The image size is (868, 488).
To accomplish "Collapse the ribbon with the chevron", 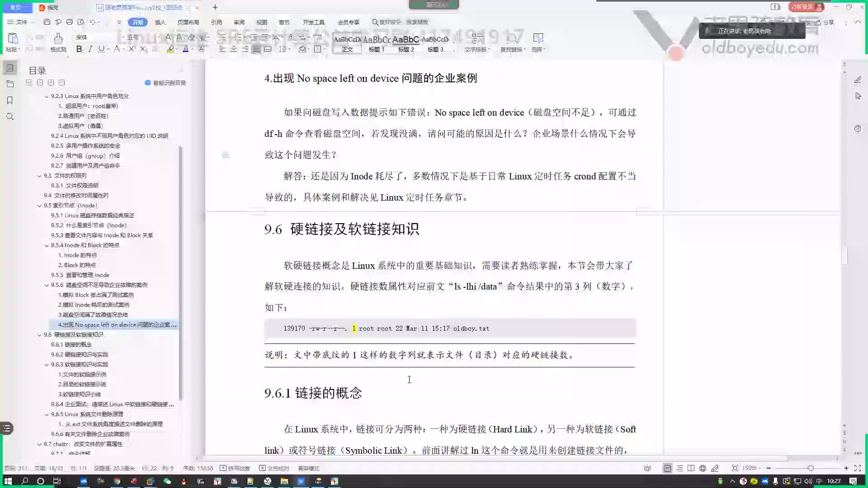I will pos(858,22).
